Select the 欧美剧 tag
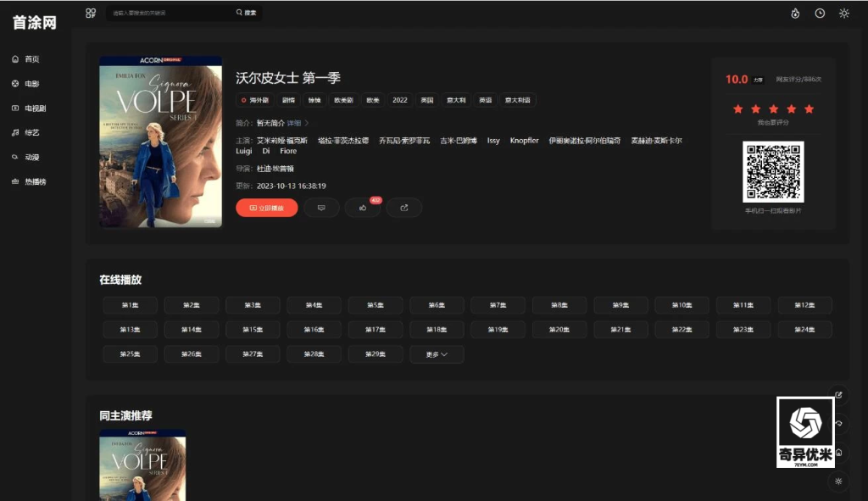 (x=343, y=100)
